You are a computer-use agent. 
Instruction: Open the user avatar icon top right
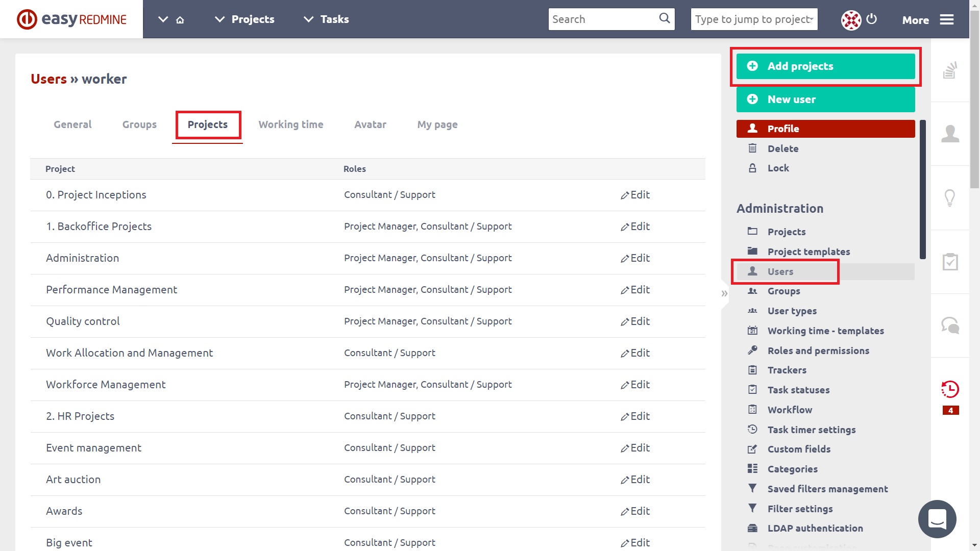850,19
